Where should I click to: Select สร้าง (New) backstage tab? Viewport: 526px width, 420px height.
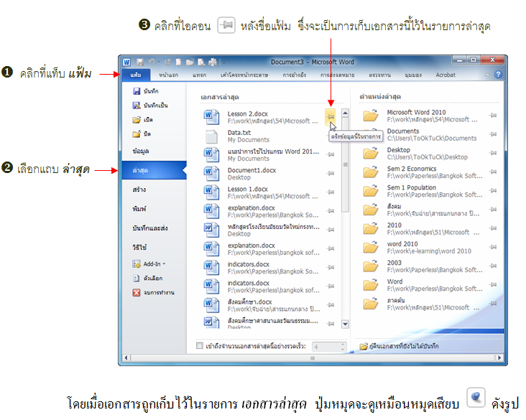(139, 190)
